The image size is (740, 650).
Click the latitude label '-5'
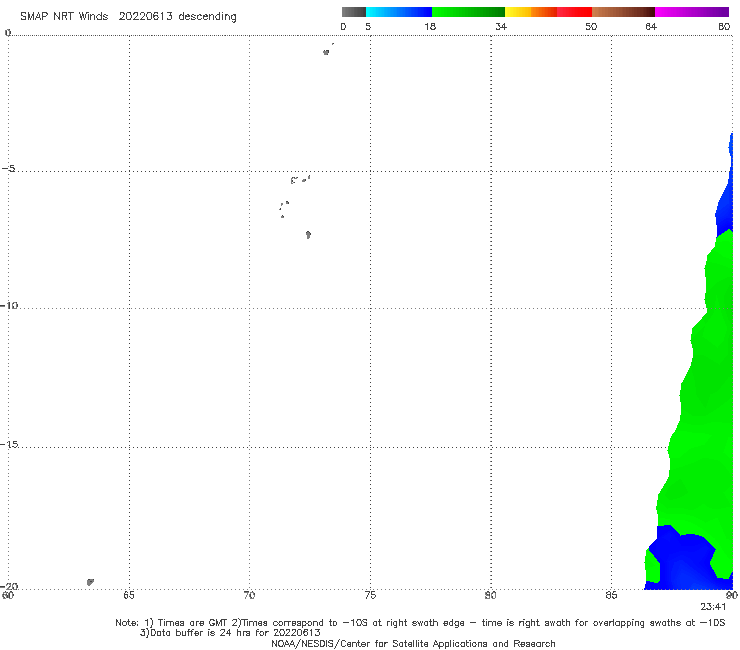(x=9, y=169)
